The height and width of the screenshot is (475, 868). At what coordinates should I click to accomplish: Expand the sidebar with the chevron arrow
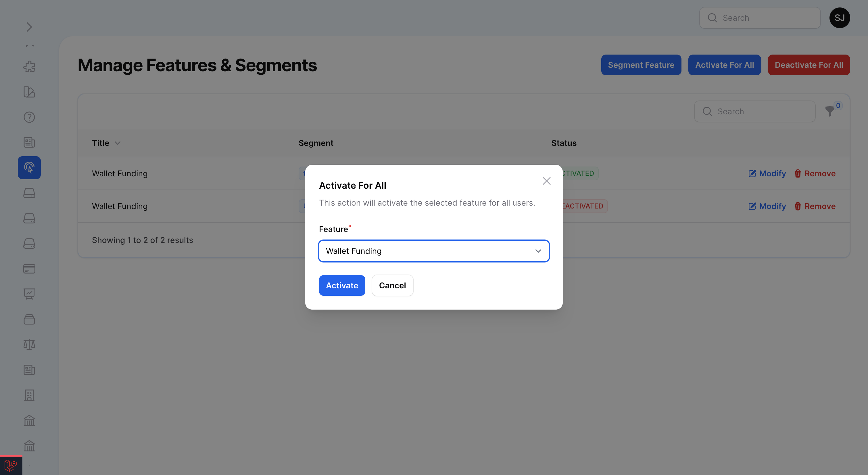29,27
